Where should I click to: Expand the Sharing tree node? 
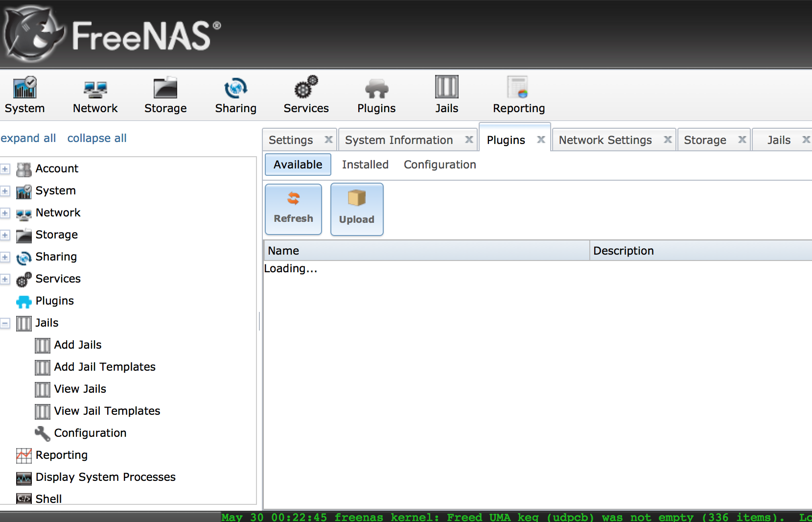(x=5, y=257)
